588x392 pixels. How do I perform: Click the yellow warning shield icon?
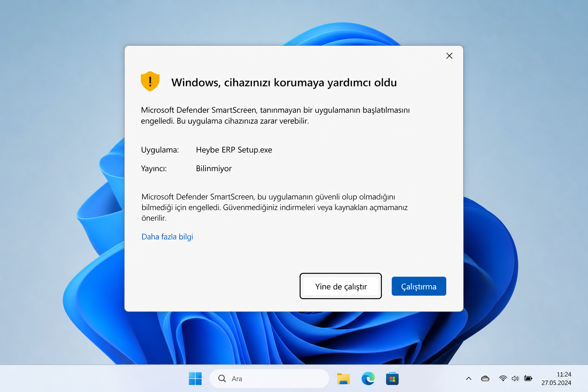pos(150,81)
